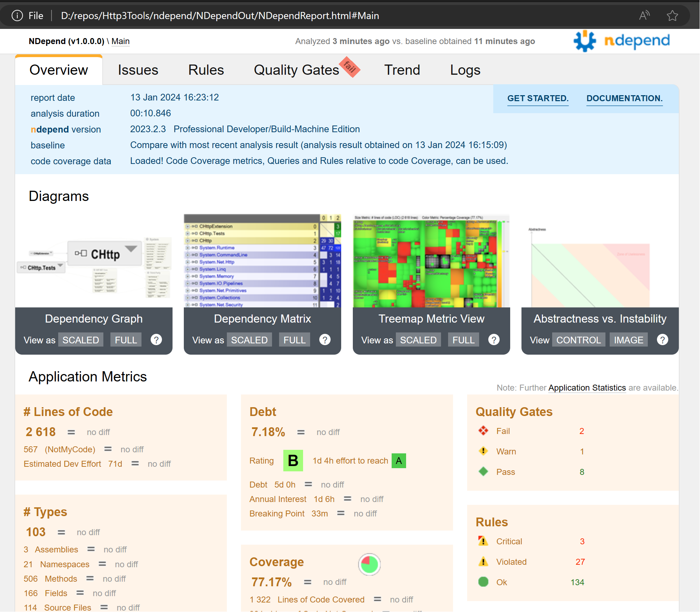This screenshot has width=700, height=612.
Task: View Treemap Metric View as FULL
Action: (x=463, y=340)
